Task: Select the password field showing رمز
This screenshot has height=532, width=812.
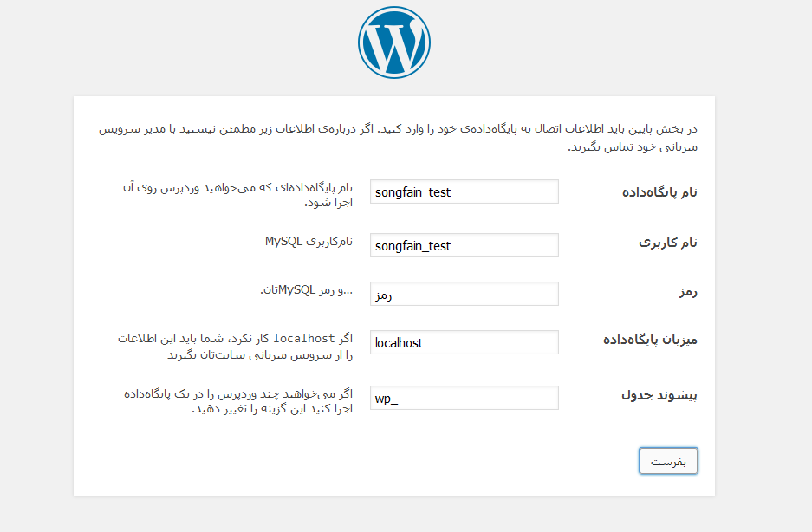Action: pyautogui.click(x=464, y=294)
